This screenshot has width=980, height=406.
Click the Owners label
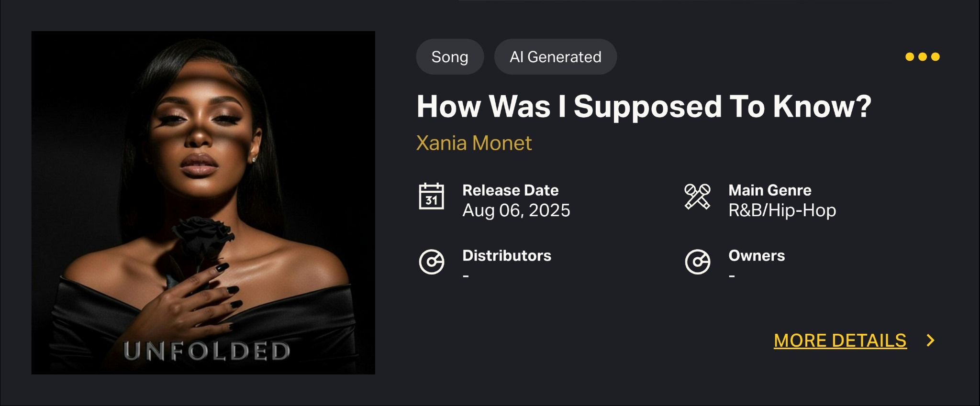pyautogui.click(x=757, y=255)
